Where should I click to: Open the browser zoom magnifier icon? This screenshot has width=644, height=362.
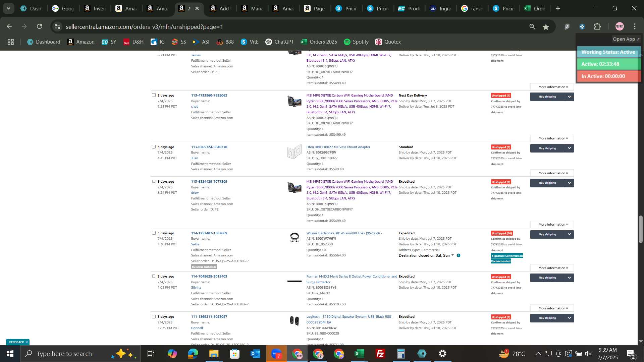point(532,27)
